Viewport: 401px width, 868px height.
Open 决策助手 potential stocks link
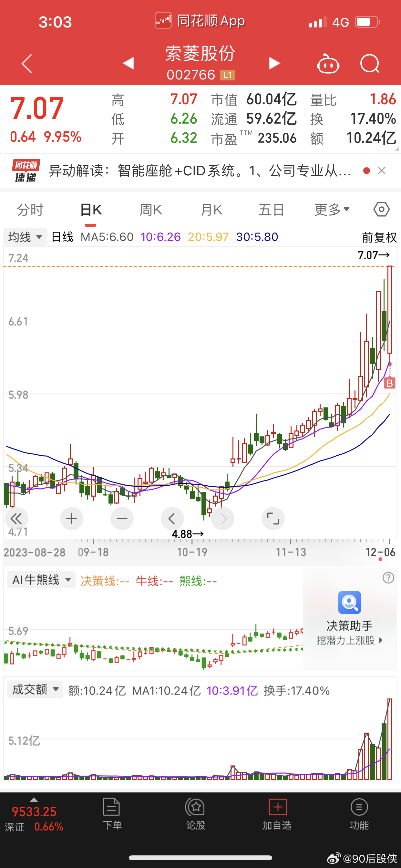[x=349, y=640]
